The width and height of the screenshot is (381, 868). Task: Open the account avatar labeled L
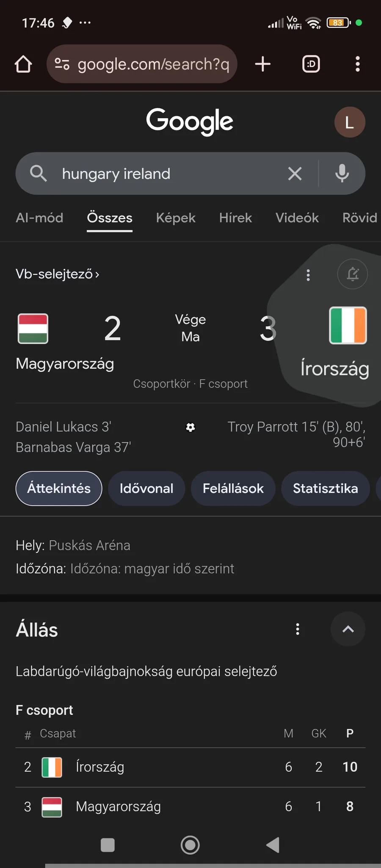click(350, 122)
